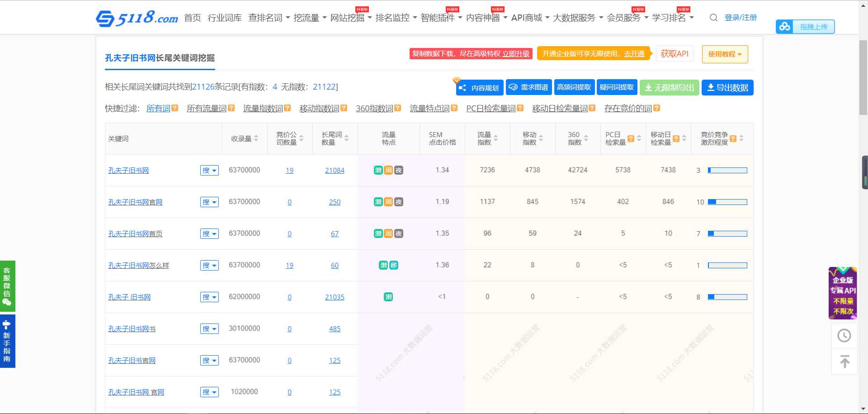Open 搜 dropdown for 孔夫子旧书网怎么样 row

pyautogui.click(x=209, y=265)
